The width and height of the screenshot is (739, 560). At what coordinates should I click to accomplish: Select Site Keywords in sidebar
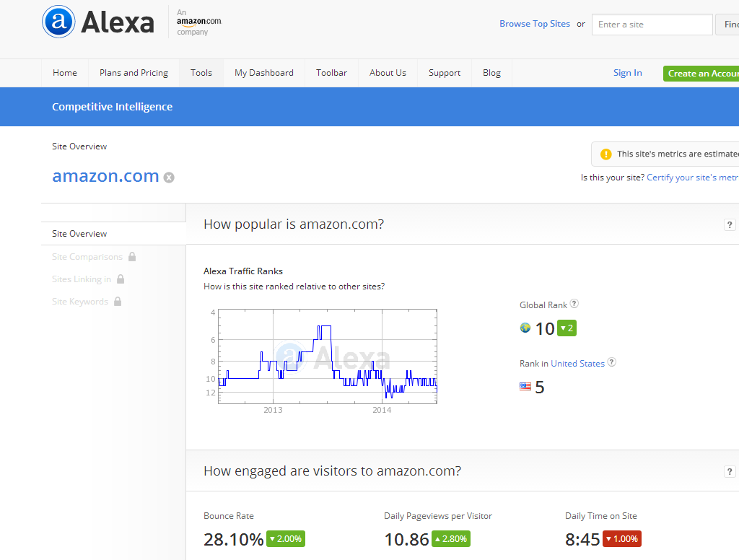point(80,301)
